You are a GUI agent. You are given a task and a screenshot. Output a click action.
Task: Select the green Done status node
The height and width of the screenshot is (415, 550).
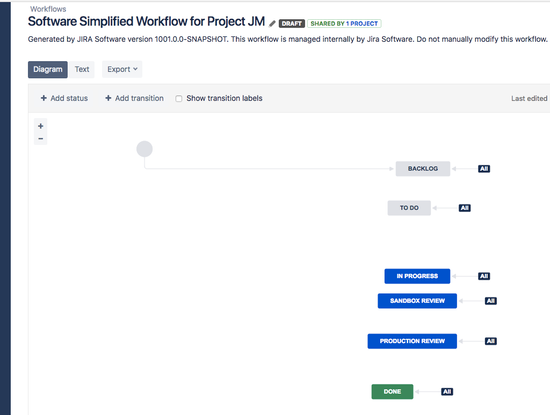(x=392, y=391)
